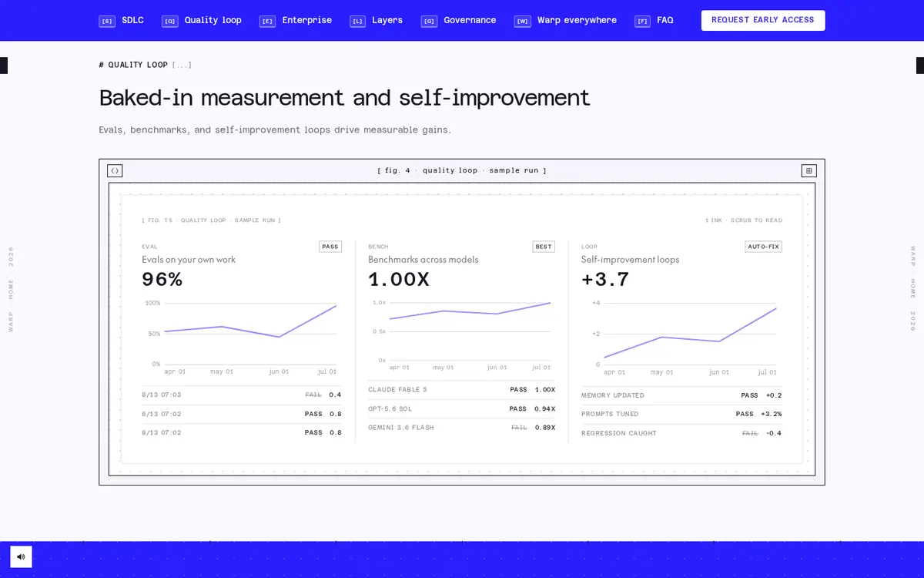Click the [W] key badge beside Warp everywhere
The width and height of the screenshot is (924, 578).
(x=522, y=21)
